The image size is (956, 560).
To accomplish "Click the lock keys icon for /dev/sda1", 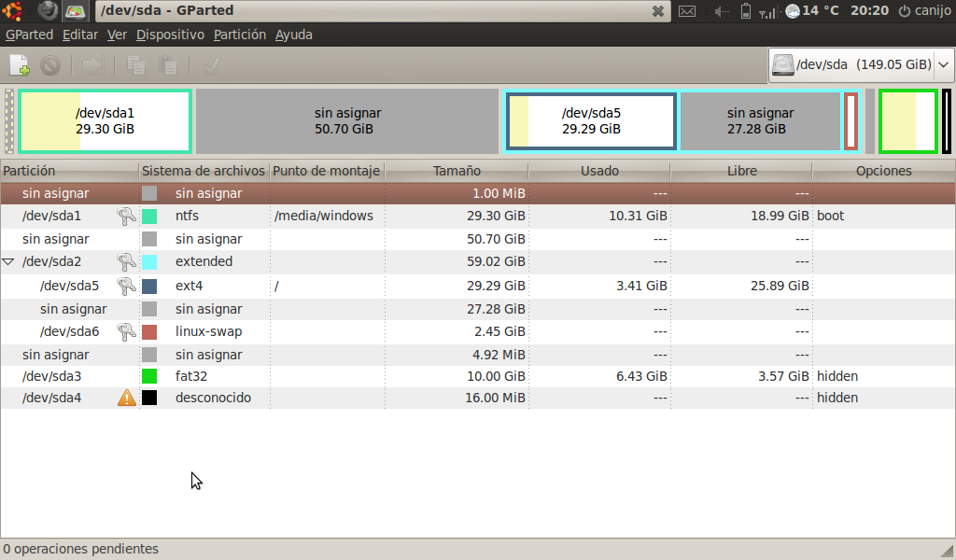I will click(126, 216).
